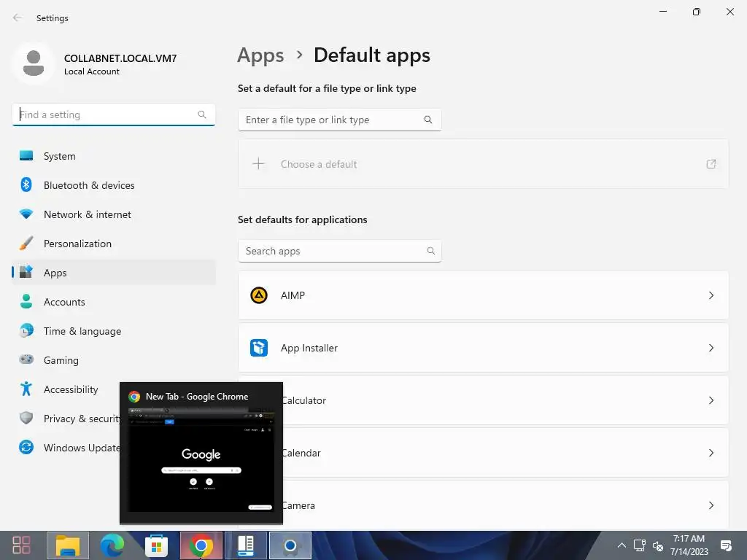Expand AIMP defaults chevron
The width and height of the screenshot is (747, 560).
point(711,295)
